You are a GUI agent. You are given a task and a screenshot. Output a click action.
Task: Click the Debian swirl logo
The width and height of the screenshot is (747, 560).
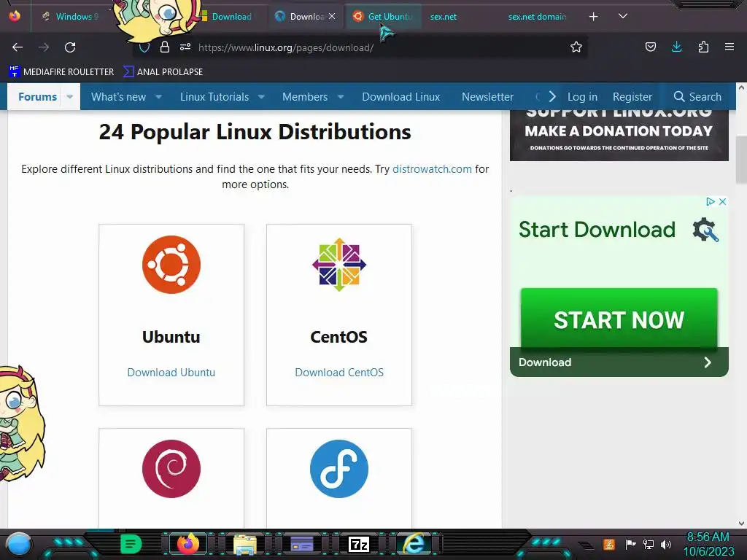coord(171,469)
